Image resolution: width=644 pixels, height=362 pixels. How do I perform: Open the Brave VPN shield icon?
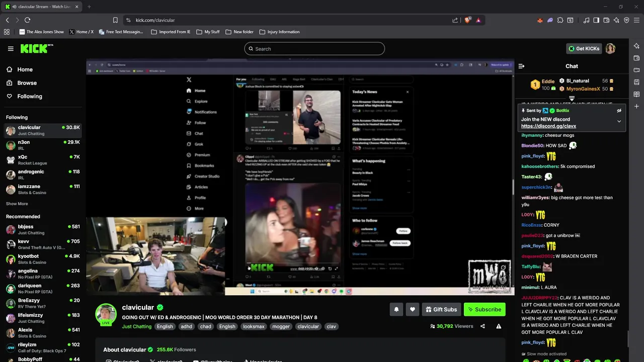point(626,20)
